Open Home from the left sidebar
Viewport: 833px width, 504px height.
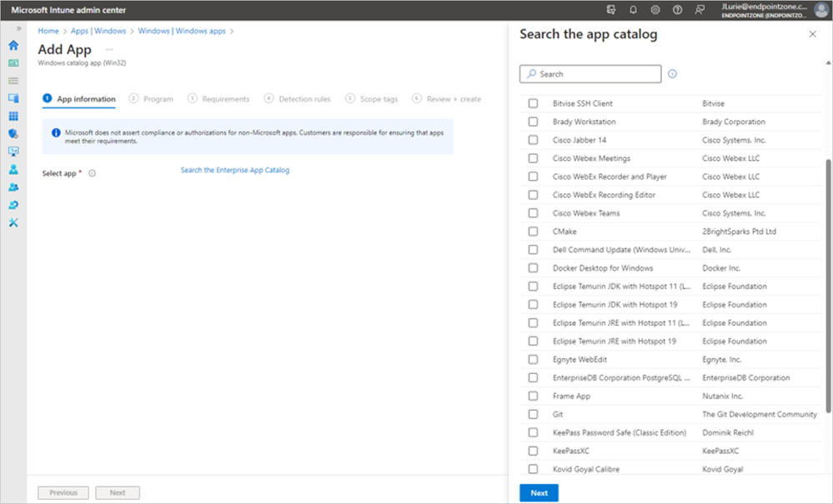tap(13, 46)
